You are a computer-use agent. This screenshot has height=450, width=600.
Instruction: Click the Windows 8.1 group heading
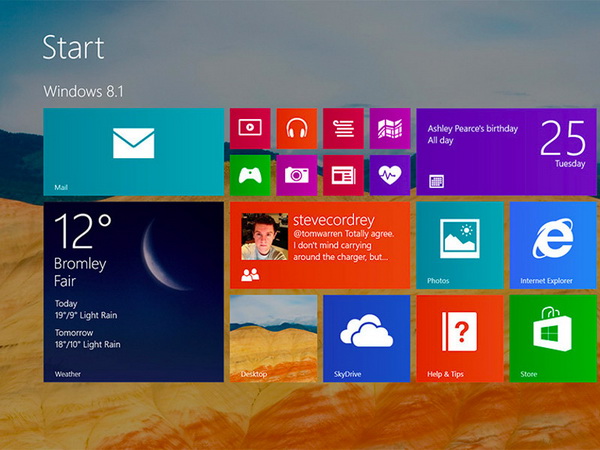click(87, 91)
